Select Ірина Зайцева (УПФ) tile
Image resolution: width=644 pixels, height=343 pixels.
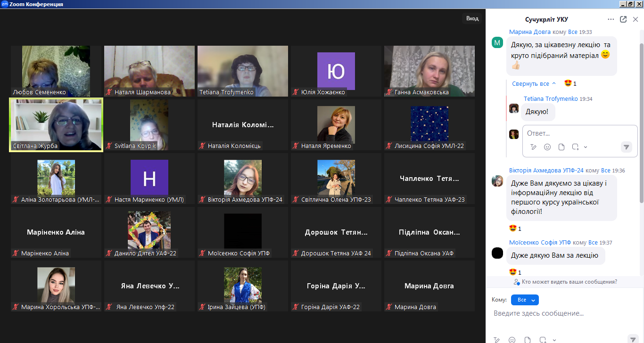(x=243, y=286)
